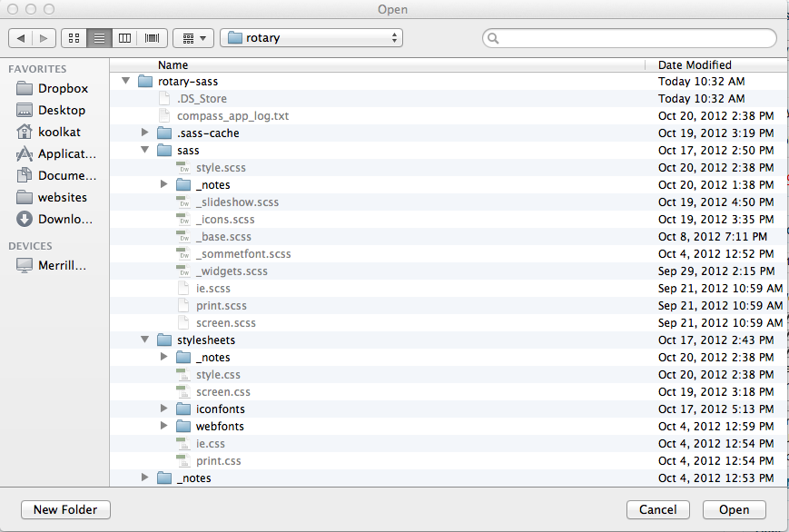The width and height of the screenshot is (789, 532).
Task: Select screen.css file icon
Action: pyautogui.click(x=183, y=391)
